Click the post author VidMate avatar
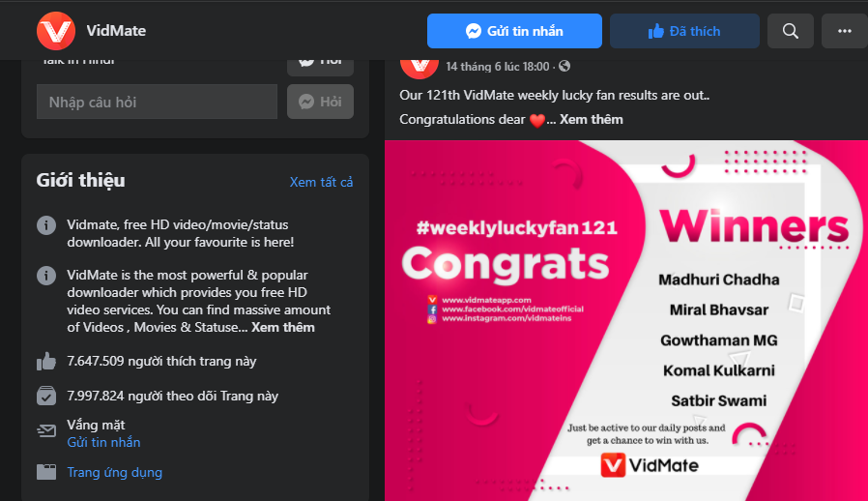 [420, 66]
